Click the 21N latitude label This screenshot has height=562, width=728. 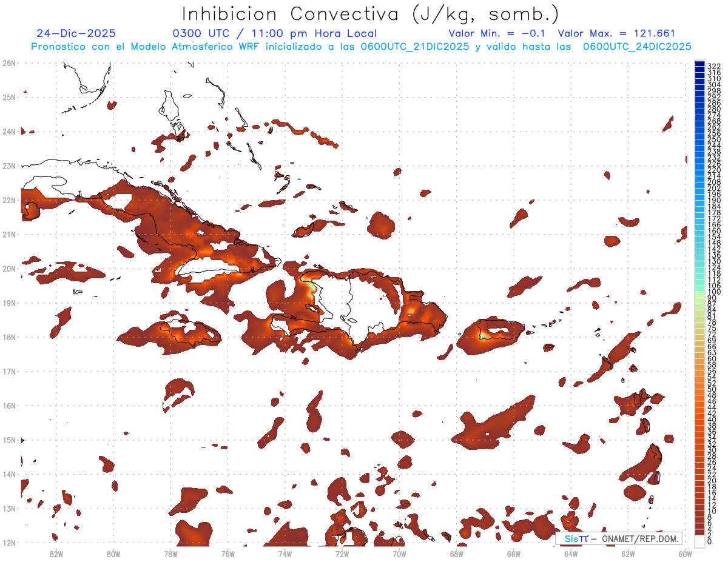(x=9, y=234)
